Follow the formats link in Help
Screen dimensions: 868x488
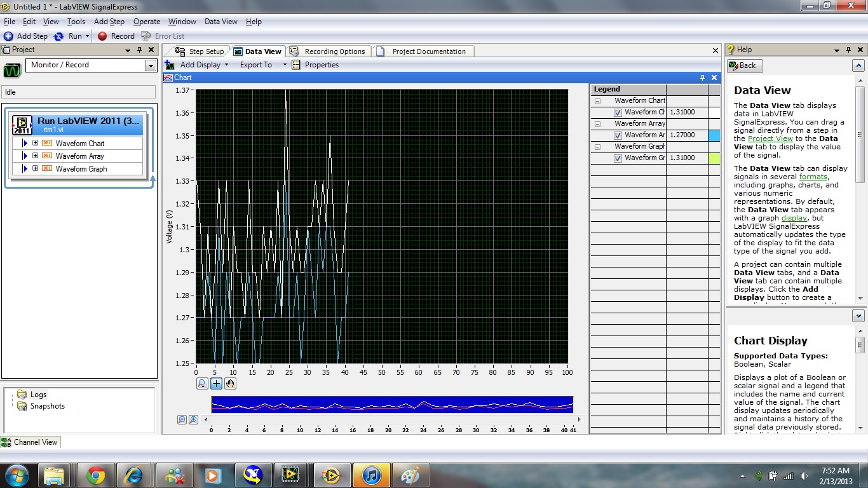tap(814, 177)
